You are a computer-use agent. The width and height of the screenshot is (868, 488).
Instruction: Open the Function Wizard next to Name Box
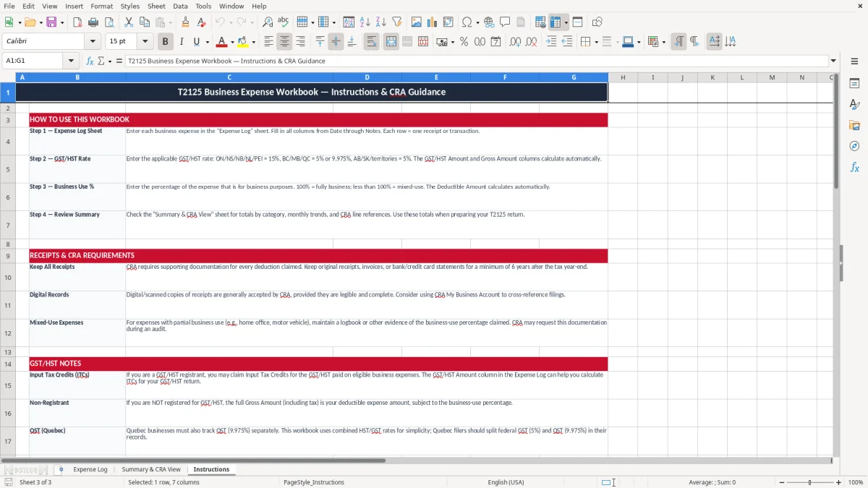click(x=90, y=61)
